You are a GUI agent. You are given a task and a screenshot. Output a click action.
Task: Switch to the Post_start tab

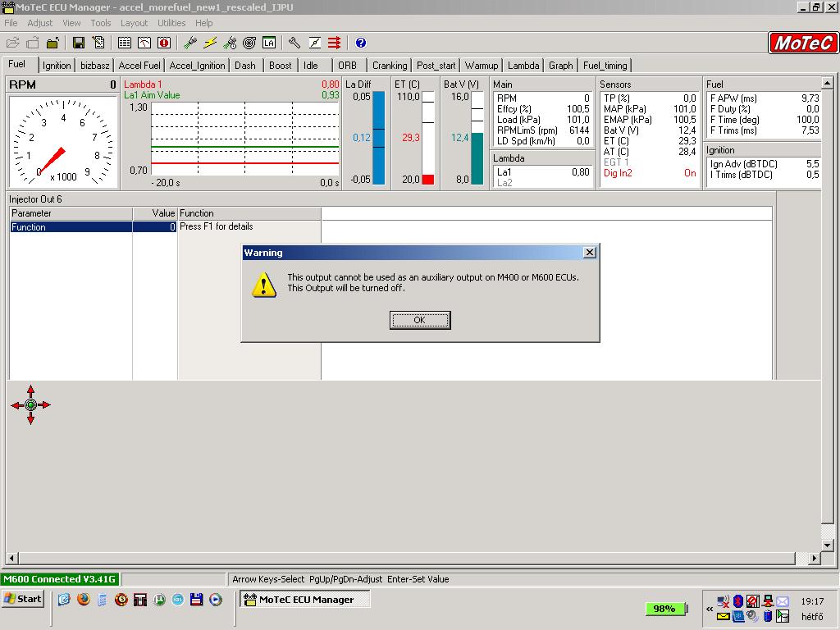pos(436,66)
